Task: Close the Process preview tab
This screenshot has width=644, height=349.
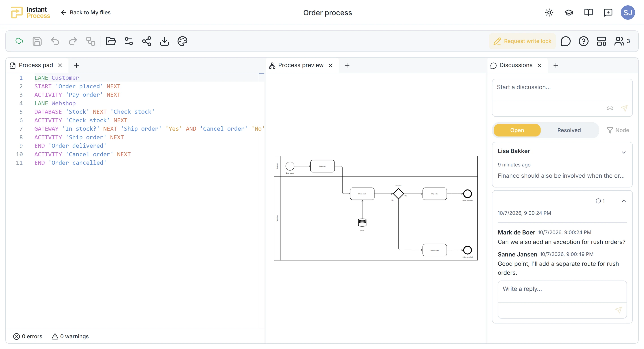Action: click(330, 65)
